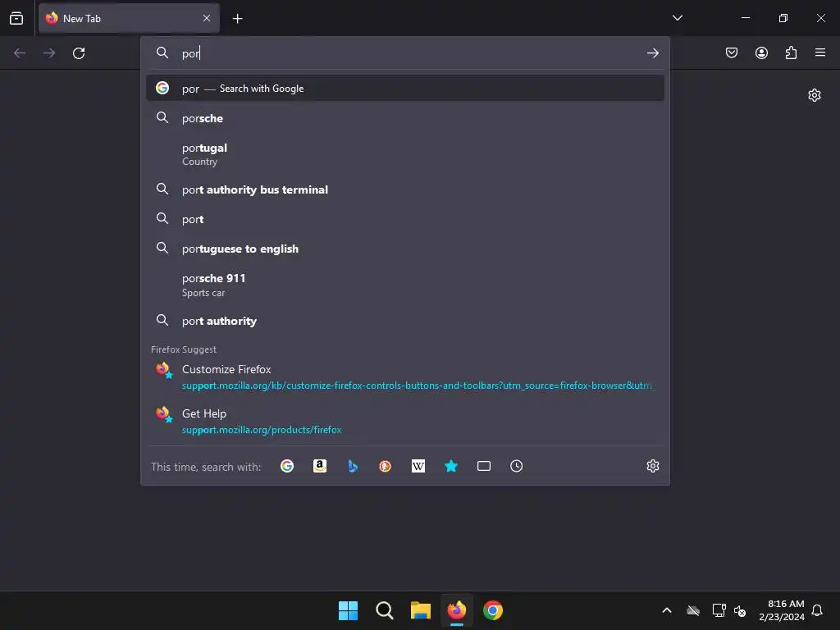The width and height of the screenshot is (840, 630).
Task: Reload the current page
Action: 79,53
